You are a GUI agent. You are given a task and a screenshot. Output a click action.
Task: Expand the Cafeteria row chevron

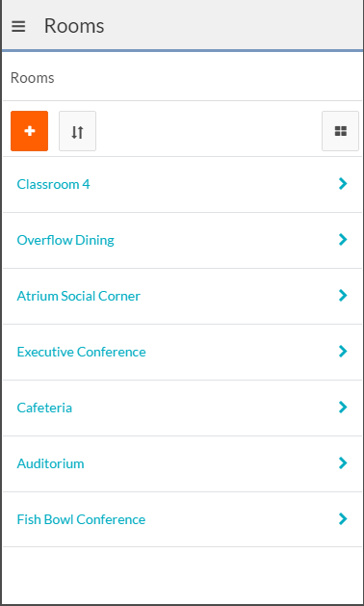pyautogui.click(x=343, y=408)
